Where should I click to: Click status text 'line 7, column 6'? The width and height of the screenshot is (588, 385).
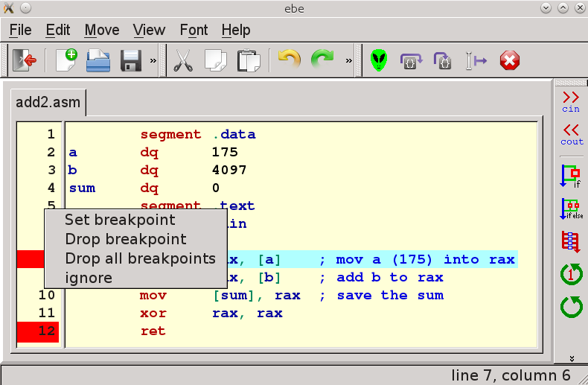pyautogui.click(x=511, y=375)
